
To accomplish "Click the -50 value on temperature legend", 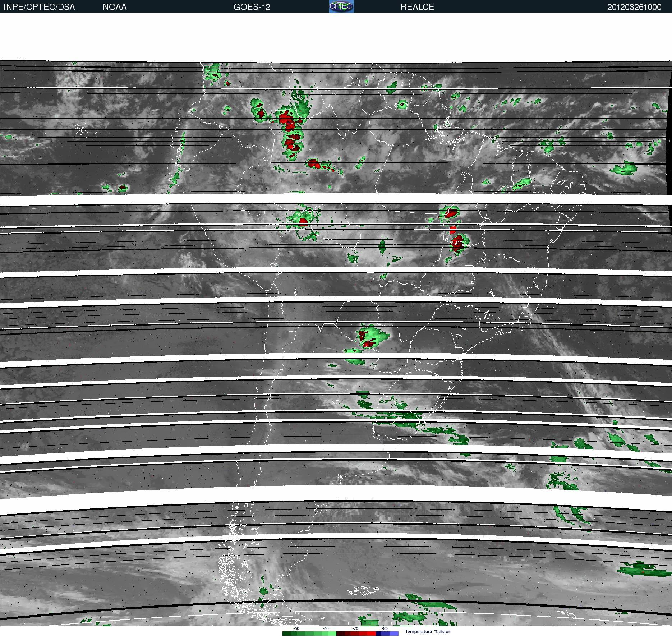I will pyautogui.click(x=296, y=628).
